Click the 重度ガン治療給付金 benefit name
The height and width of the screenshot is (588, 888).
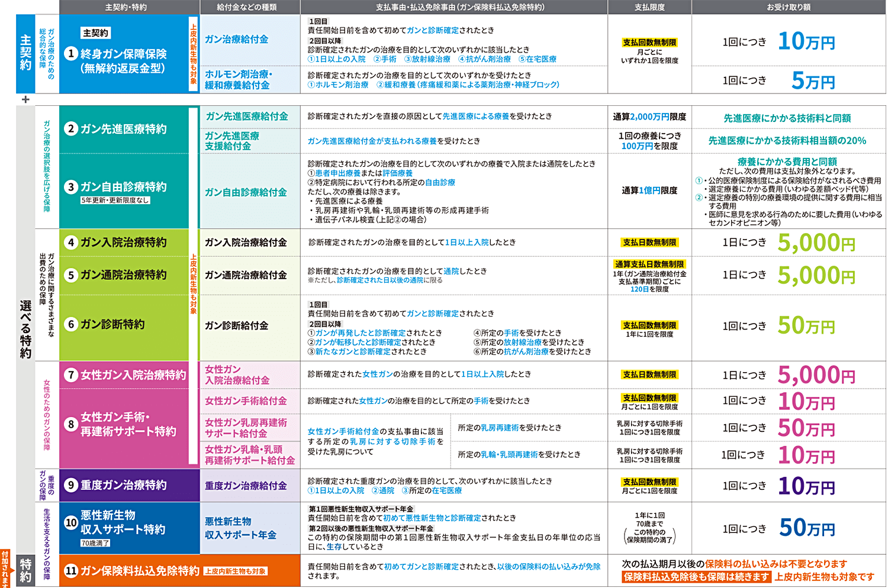coord(246,486)
